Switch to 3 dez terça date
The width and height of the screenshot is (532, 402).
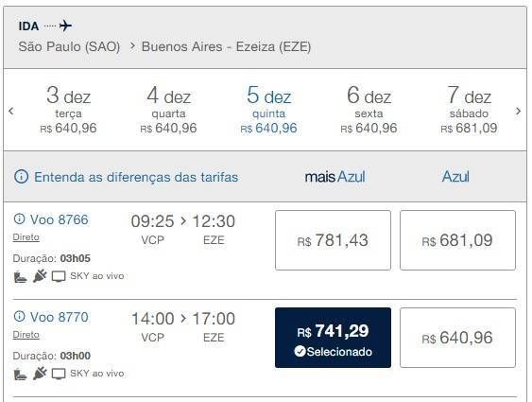[69, 110]
